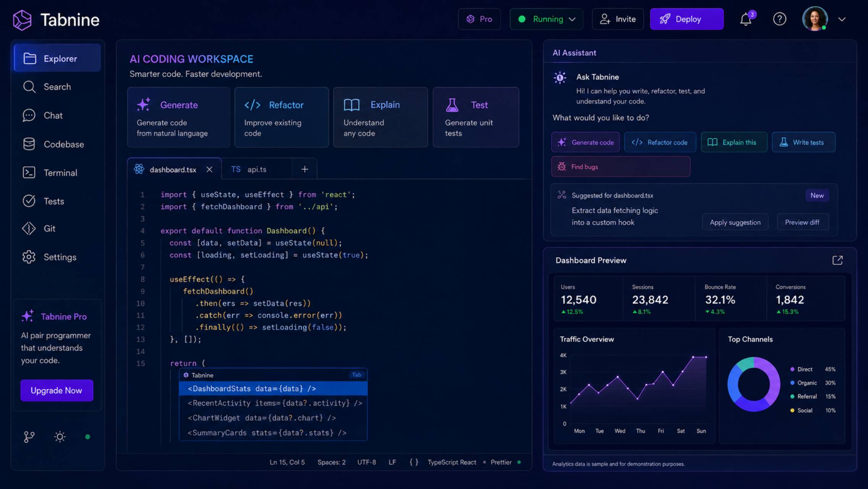Screen dimensions: 868x489
Task: Open the Generate feature card
Action: pyautogui.click(x=179, y=117)
